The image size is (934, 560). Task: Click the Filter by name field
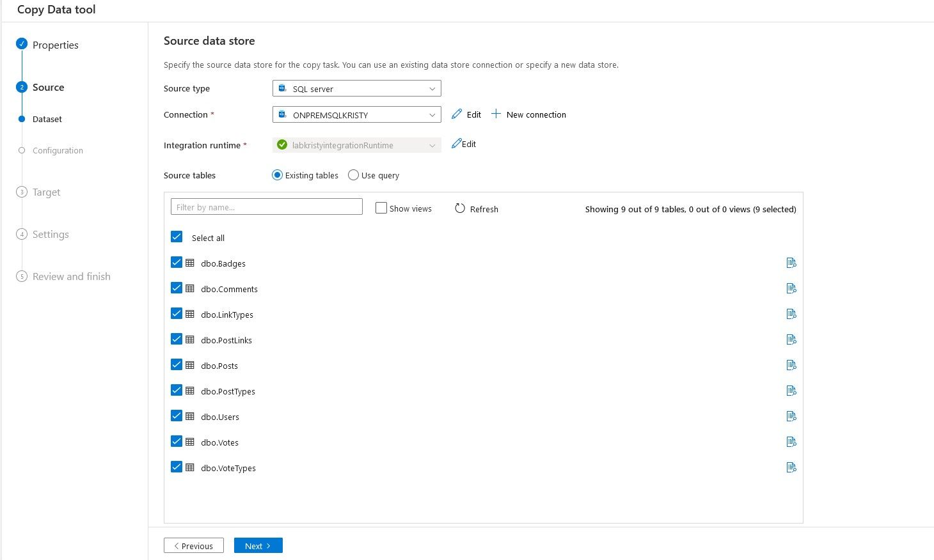(266, 207)
